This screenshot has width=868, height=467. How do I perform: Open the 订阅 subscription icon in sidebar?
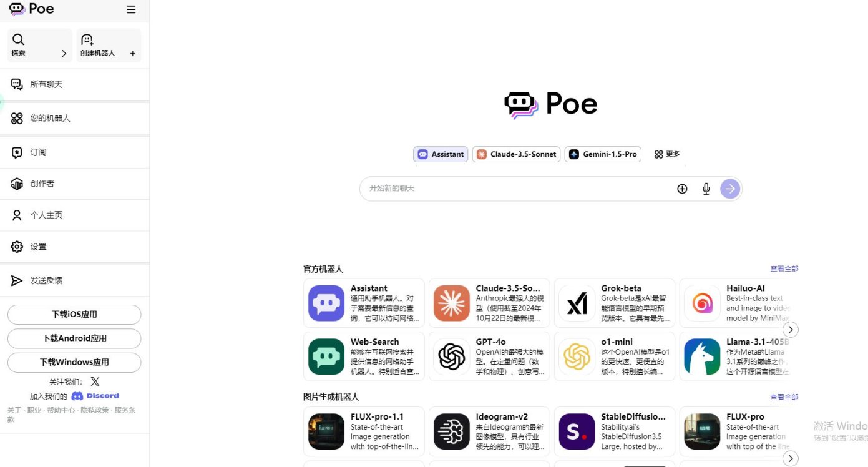pos(17,152)
